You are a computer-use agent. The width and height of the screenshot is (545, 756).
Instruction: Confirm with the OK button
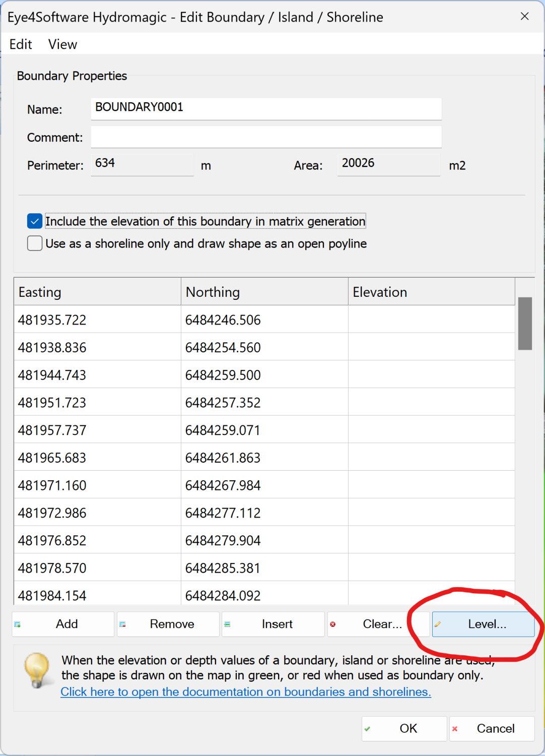coord(404,728)
